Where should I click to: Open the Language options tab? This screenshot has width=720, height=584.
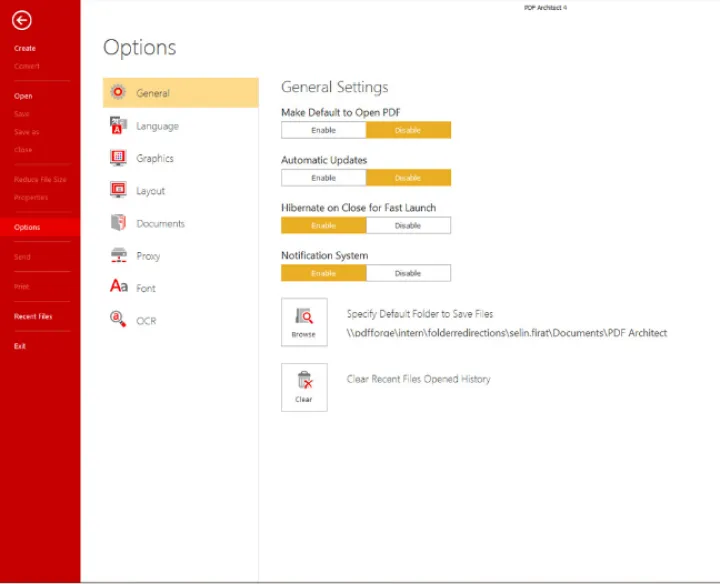[x=180, y=126]
